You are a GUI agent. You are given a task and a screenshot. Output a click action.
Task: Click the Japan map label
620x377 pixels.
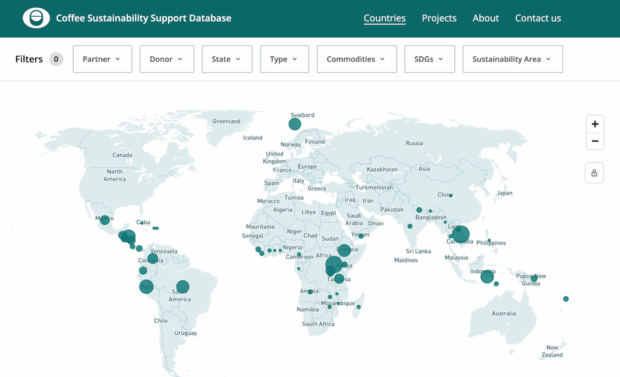(505, 193)
